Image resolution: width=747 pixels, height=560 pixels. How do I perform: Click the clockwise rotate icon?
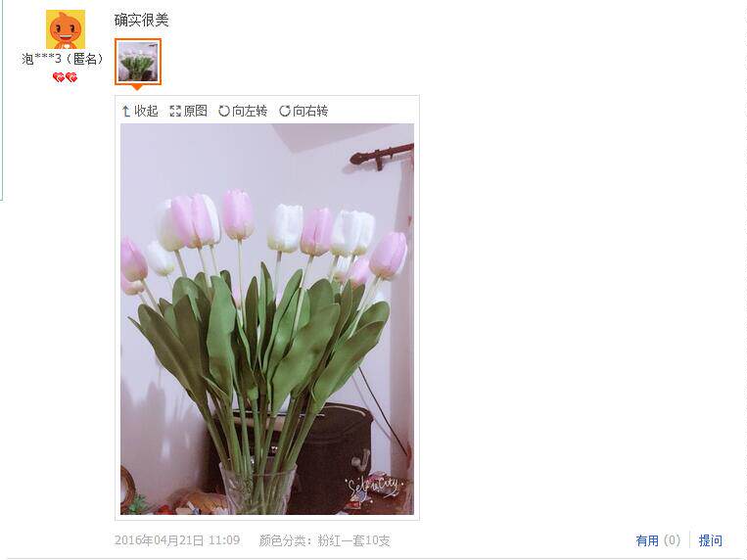coord(285,111)
